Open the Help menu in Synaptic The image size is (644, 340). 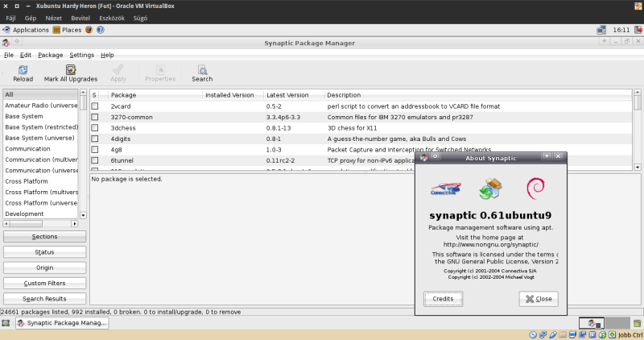click(107, 55)
